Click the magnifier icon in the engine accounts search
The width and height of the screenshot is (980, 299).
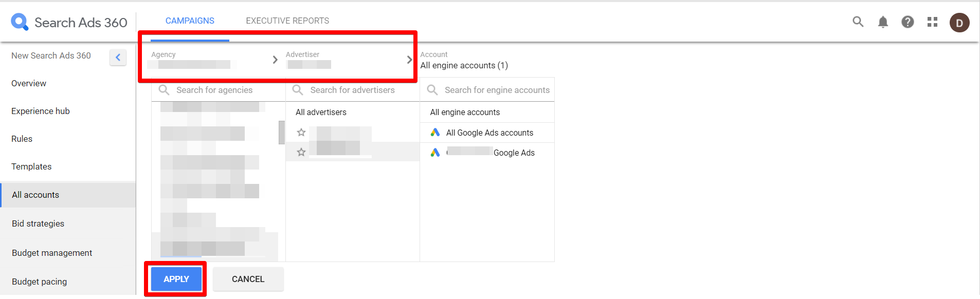[x=432, y=90]
